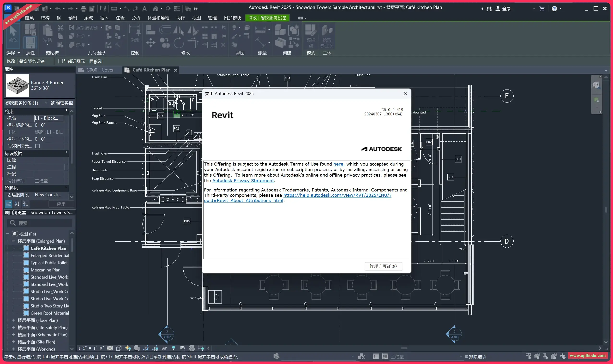
Task: Expand the 楼层平面 (Floor Plan) tree node
Action: tap(13, 320)
